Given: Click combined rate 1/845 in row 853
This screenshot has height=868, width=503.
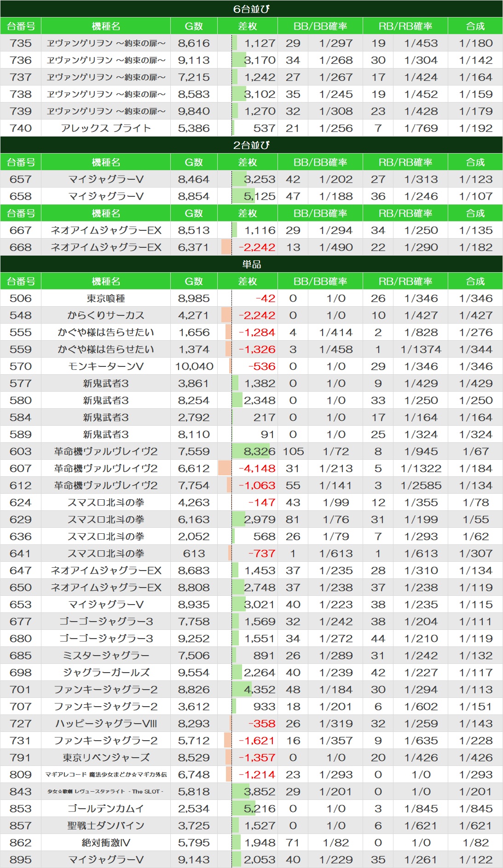Looking at the screenshot, I should tap(475, 809).
